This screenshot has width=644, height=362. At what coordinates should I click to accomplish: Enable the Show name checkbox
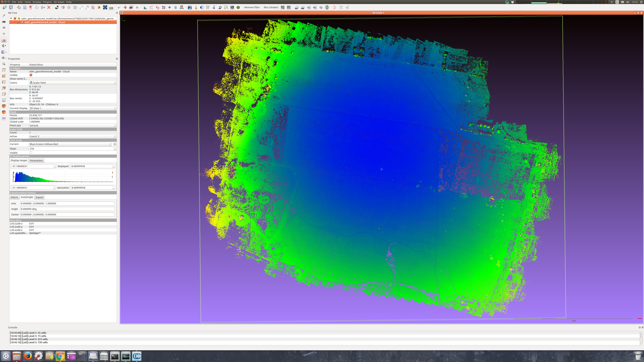tap(31, 79)
